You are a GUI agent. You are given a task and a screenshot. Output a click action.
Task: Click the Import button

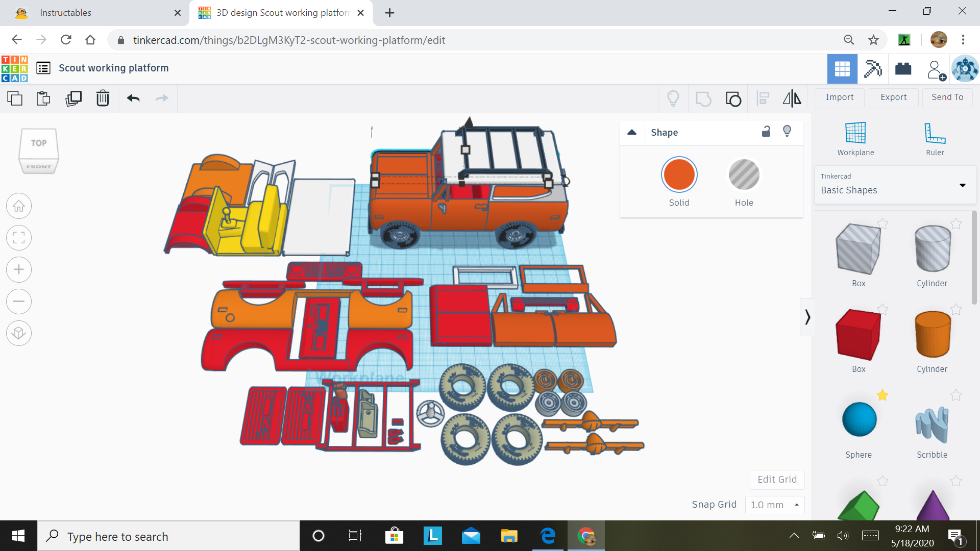839,97
